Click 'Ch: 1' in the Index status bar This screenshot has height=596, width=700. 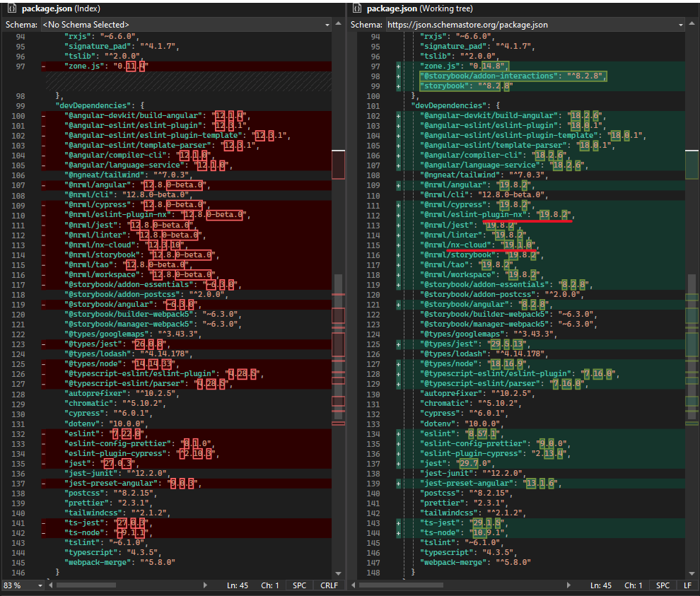(269, 585)
